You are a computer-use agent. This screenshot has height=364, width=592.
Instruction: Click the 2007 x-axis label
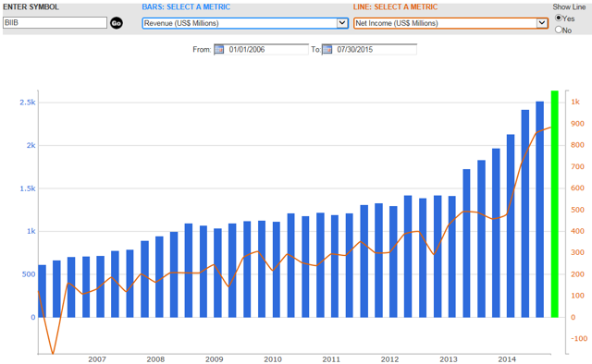(x=97, y=359)
